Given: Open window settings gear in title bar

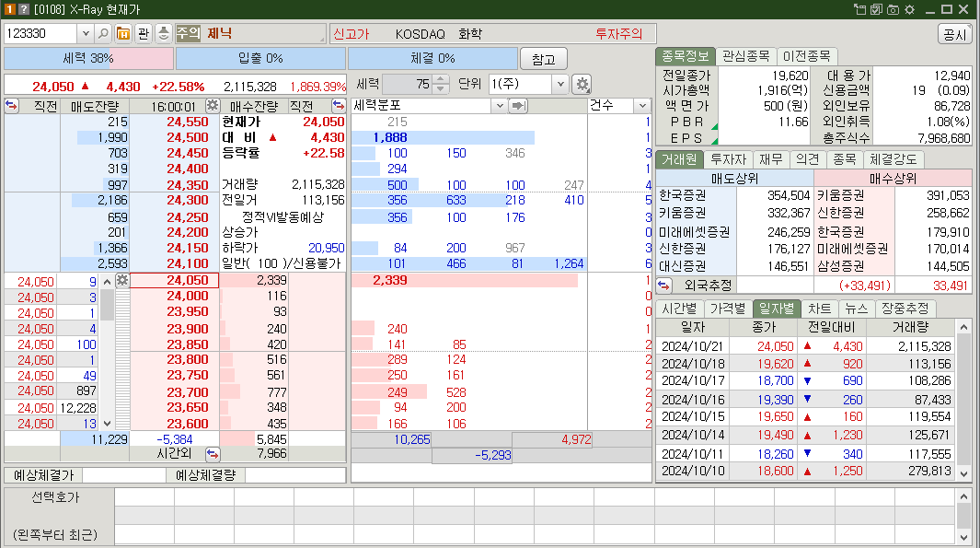Looking at the screenshot, I should [910, 9].
